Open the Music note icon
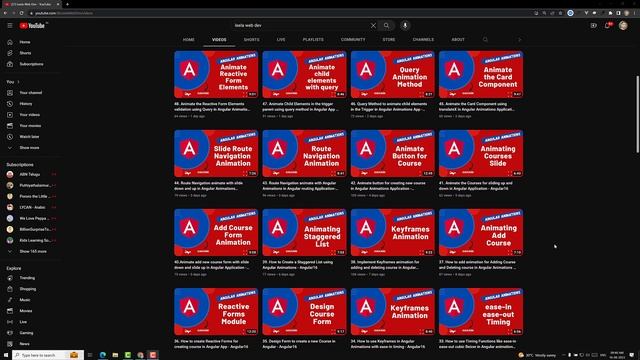The image size is (640, 360). [x=10, y=300]
